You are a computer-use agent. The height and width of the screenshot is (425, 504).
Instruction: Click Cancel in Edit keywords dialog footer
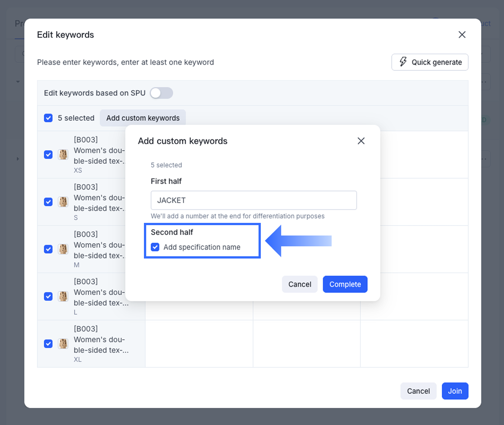pos(418,391)
